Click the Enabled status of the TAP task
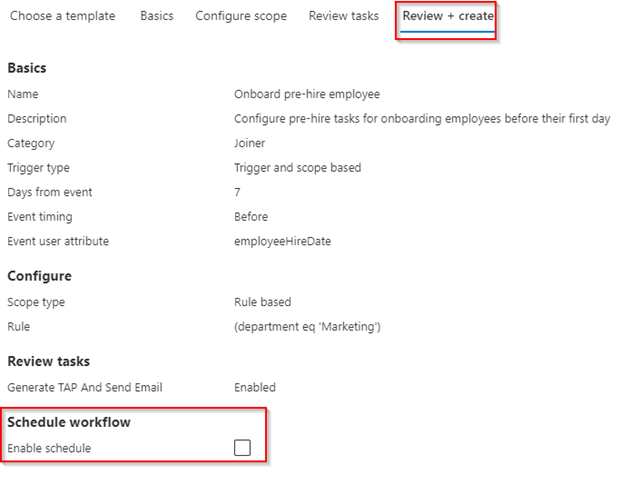This screenshot has width=630, height=485. coord(255,387)
